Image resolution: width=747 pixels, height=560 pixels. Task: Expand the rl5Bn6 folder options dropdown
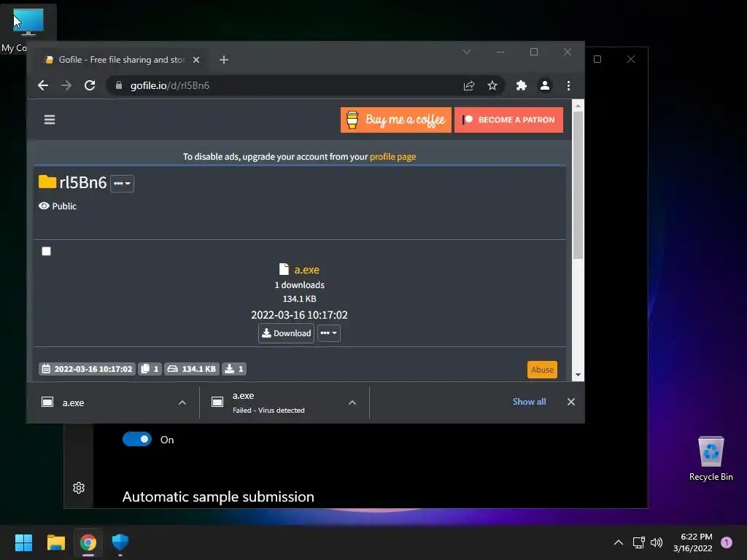pyautogui.click(x=122, y=183)
